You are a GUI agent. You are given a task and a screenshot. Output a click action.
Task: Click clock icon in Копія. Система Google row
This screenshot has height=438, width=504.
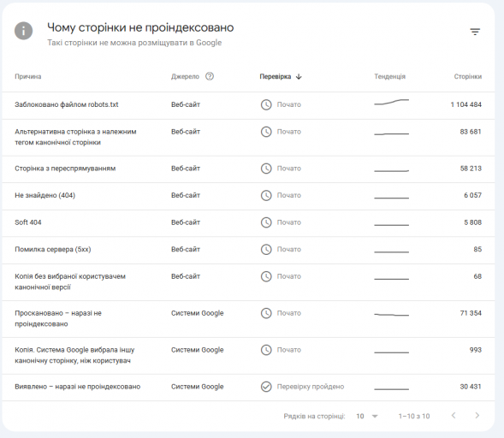click(266, 350)
